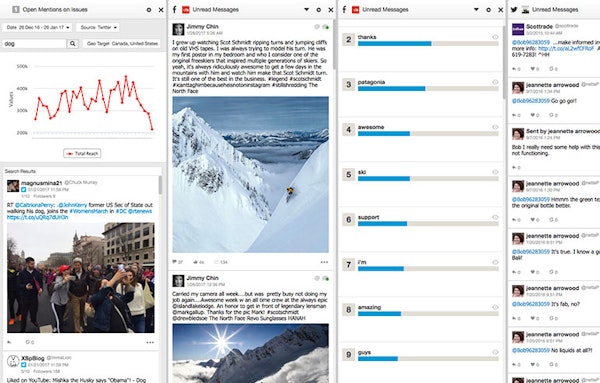Click the dog search input field
Screen dimensions: 600x383
click(x=34, y=44)
